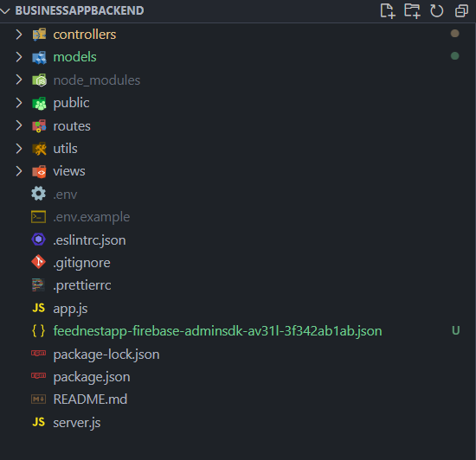This screenshot has width=476, height=460.
Task: Click the New Folder icon
Action: [412, 11]
